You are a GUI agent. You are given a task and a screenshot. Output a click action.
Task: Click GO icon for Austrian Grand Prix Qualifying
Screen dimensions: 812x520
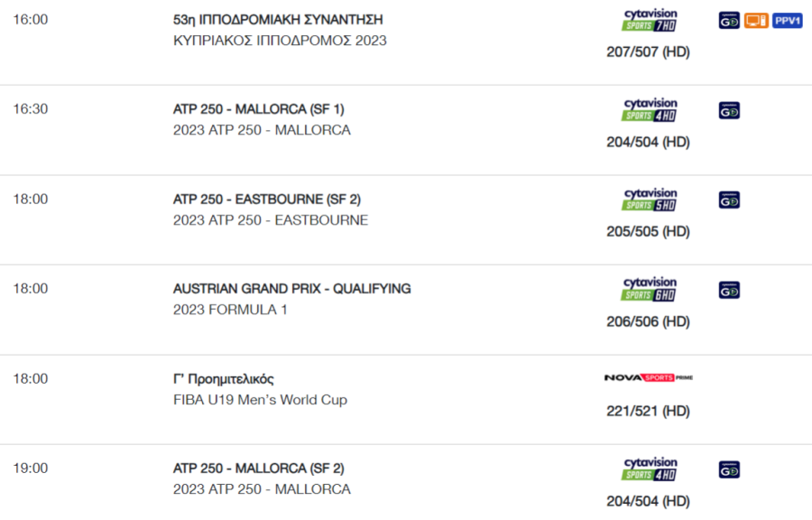pos(729,290)
